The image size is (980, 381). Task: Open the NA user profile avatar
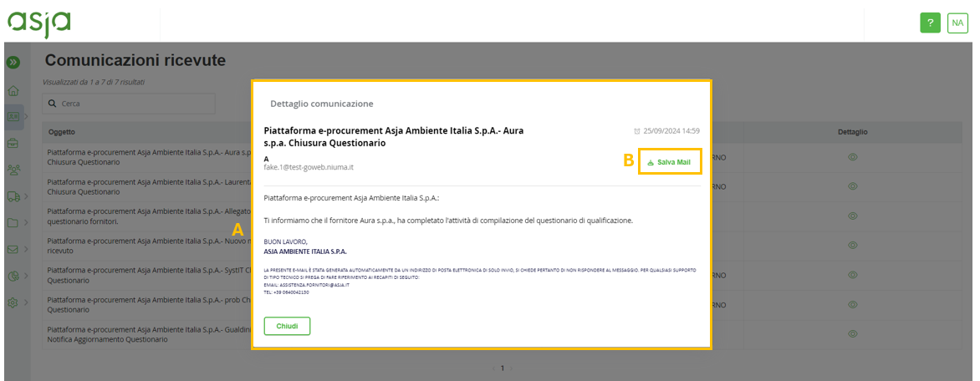(x=957, y=23)
